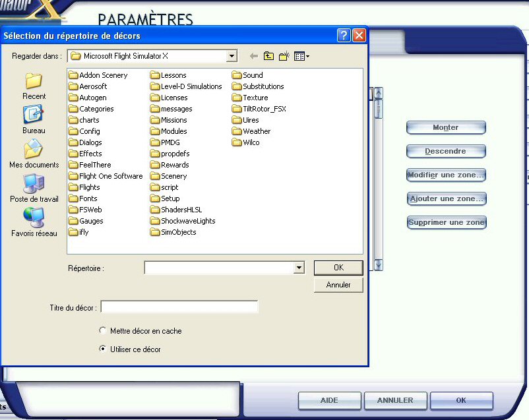
Task: Select the Missions folder
Action: point(169,120)
